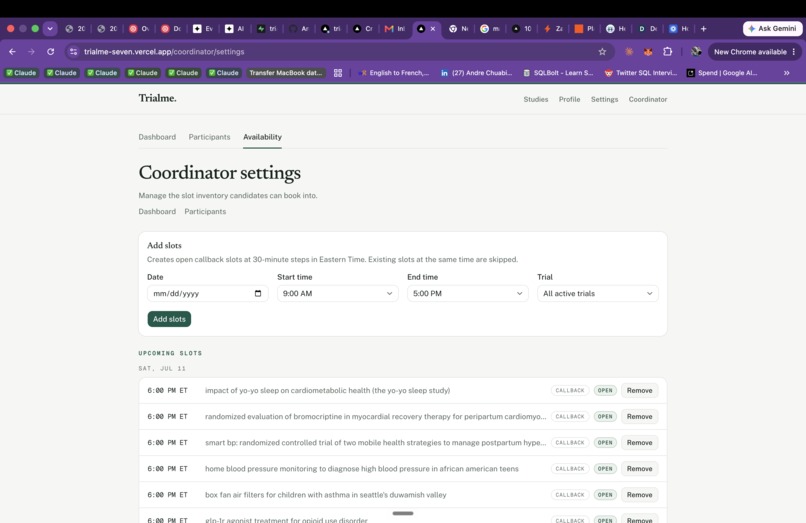Select the Availability tab
The width and height of the screenshot is (806, 523).
(262, 137)
